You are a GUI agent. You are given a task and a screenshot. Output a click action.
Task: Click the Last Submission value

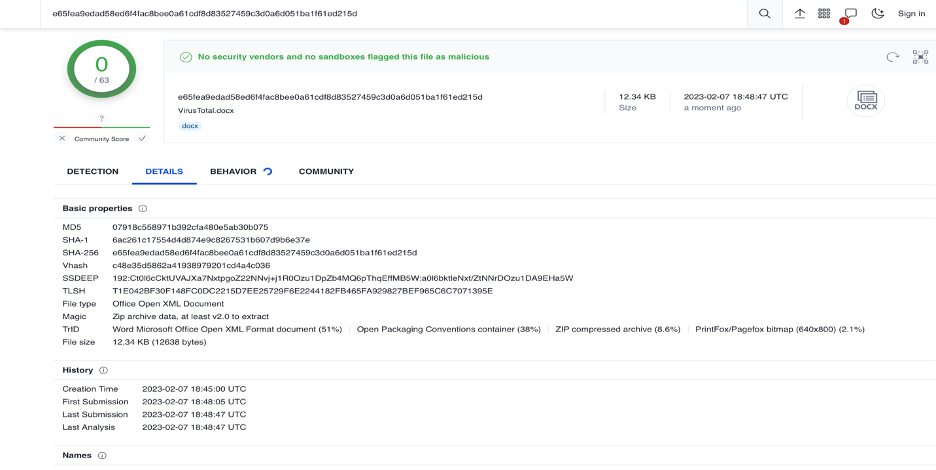(x=194, y=414)
